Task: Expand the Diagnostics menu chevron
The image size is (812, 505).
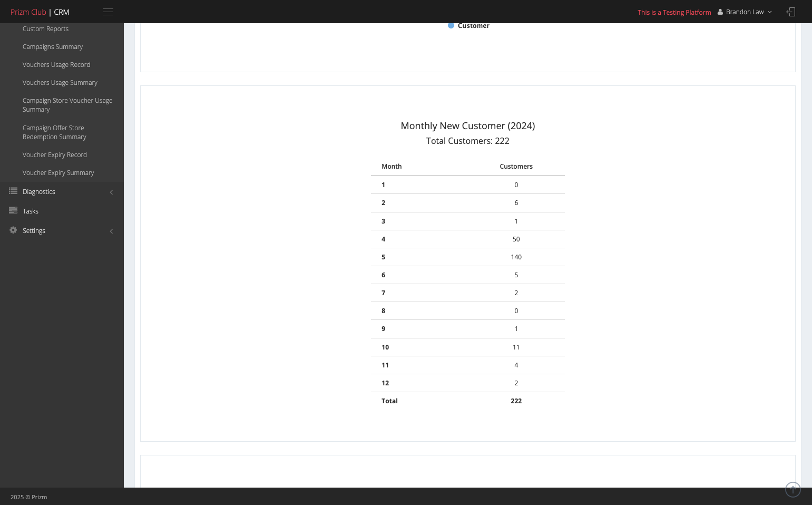Action: pos(111,192)
